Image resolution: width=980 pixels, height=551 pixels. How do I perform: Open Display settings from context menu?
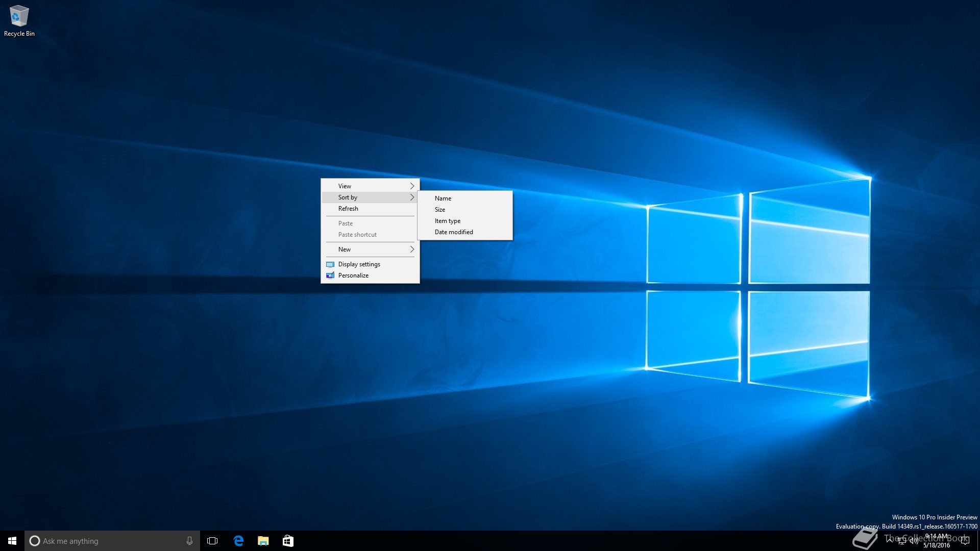click(x=370, y=264)
